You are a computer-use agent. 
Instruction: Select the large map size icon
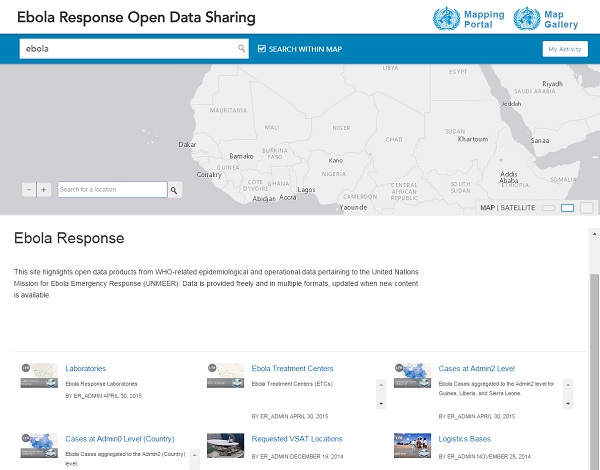(x=586, y=208)
